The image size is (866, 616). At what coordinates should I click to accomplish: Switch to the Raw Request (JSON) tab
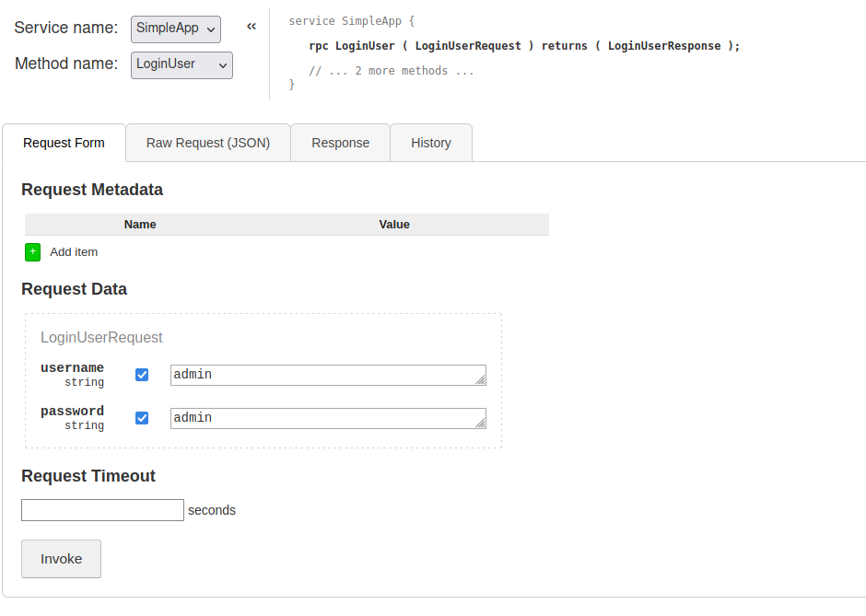208,143
